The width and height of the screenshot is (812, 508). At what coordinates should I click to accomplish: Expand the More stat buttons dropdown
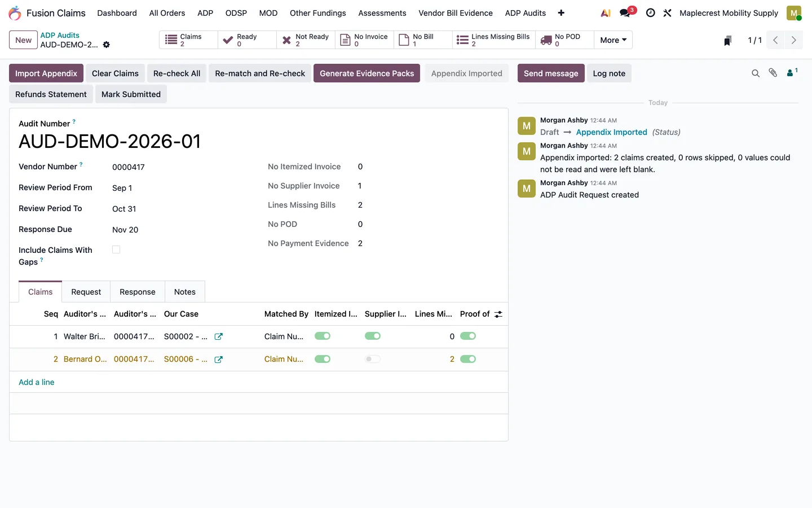(x=613, y=40)
